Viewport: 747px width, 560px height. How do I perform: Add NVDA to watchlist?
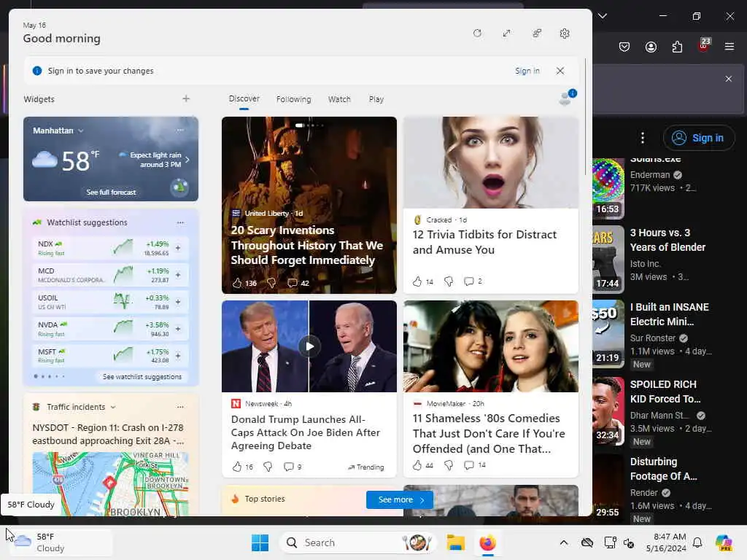click(178, 329)
